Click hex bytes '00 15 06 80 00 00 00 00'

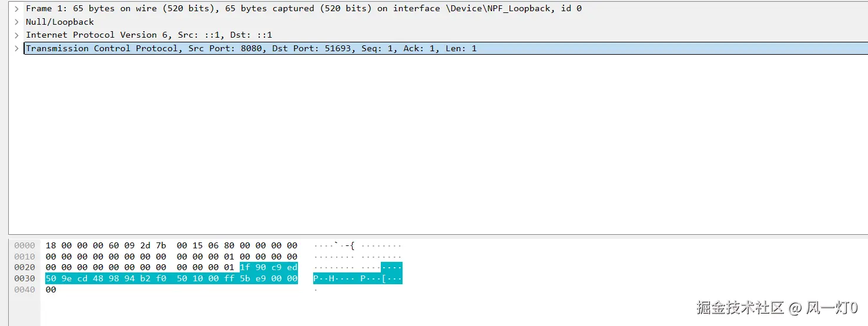[237, 245]
